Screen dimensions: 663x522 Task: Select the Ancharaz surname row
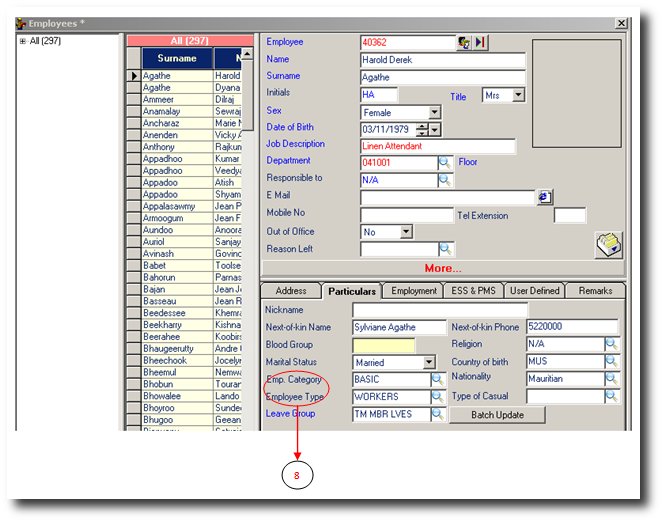point(177,123)
